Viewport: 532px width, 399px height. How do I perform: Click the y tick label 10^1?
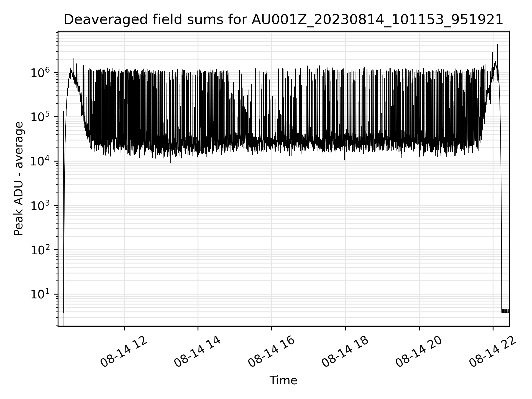click(40, 294)
